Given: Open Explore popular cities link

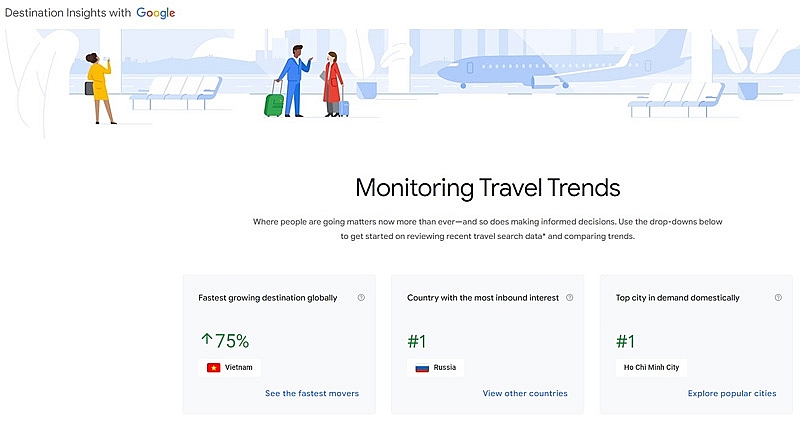Looking at the screenshot, I should pyautogui.click(x=732, y=394).
